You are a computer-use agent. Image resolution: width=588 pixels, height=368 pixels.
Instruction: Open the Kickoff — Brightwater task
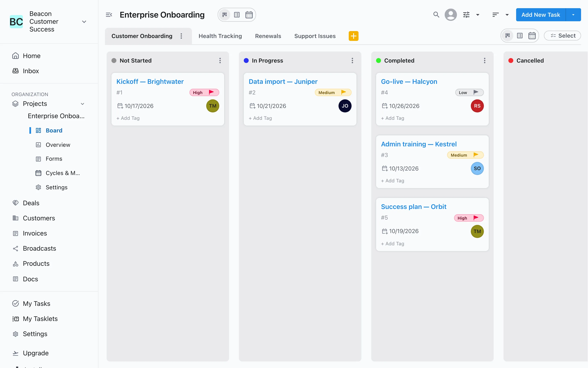(x=150, y=82)
